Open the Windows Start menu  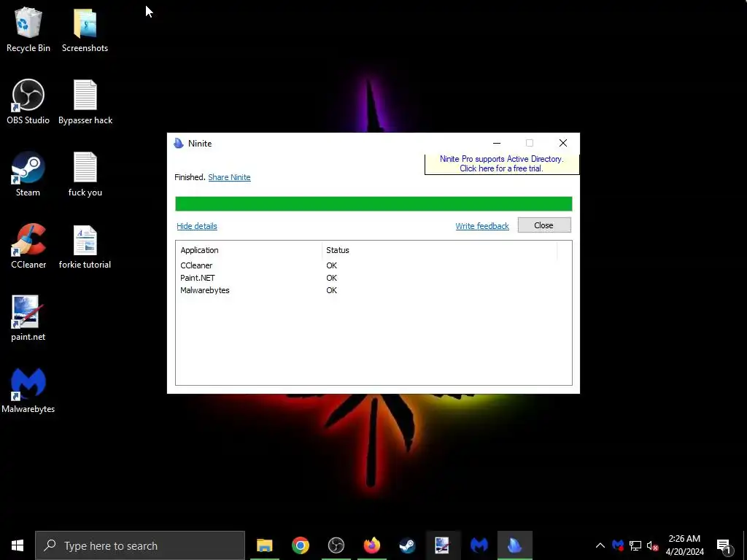point(18,545)
